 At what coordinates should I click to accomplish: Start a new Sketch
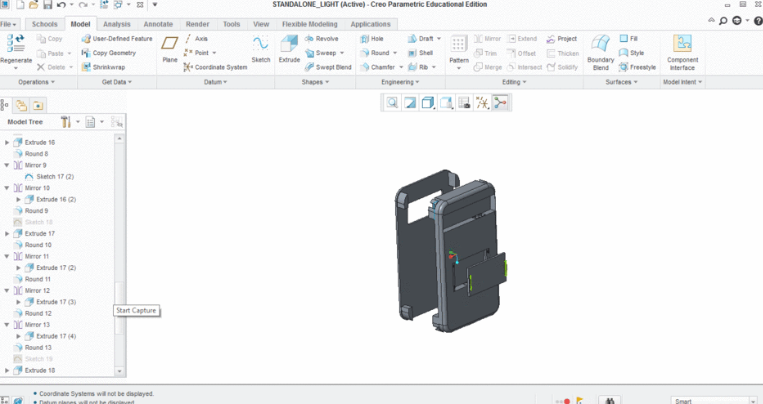pyautogui.click(x=260, y=49)
